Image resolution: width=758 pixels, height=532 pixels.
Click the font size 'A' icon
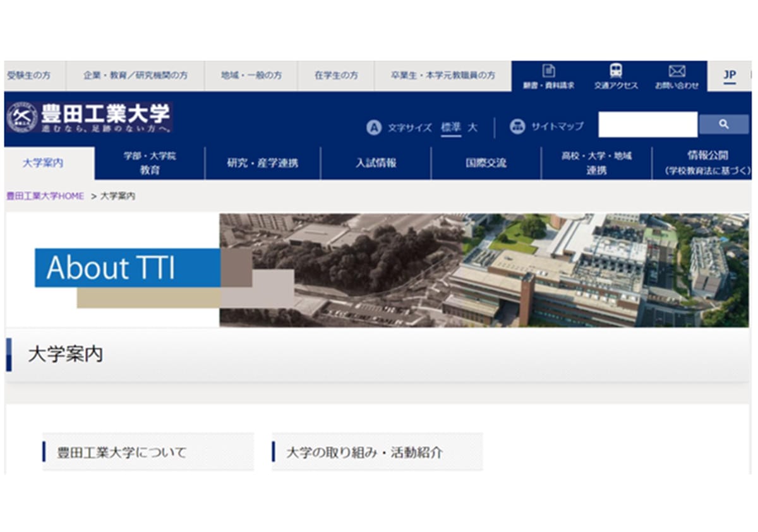click(374, 128)
